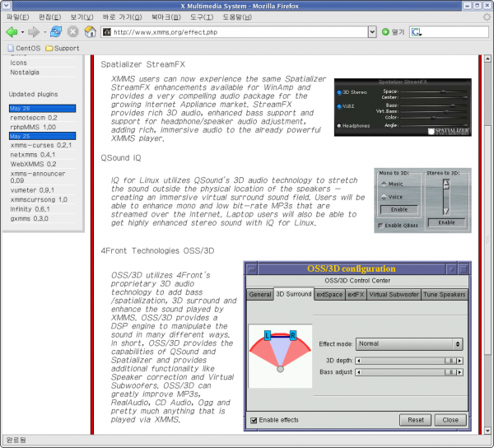Open the 도움말(H) menu
494x448 pixels.
[x=237, y=17]
